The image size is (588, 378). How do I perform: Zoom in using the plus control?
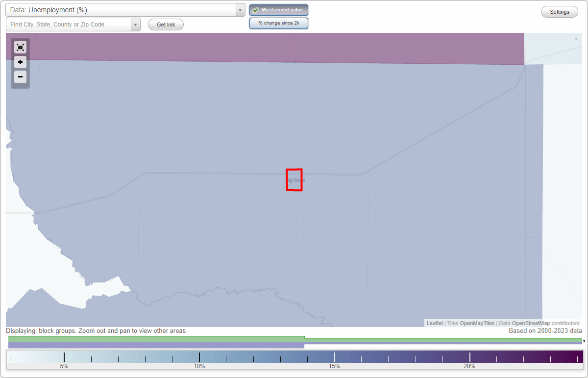(20, 62)
